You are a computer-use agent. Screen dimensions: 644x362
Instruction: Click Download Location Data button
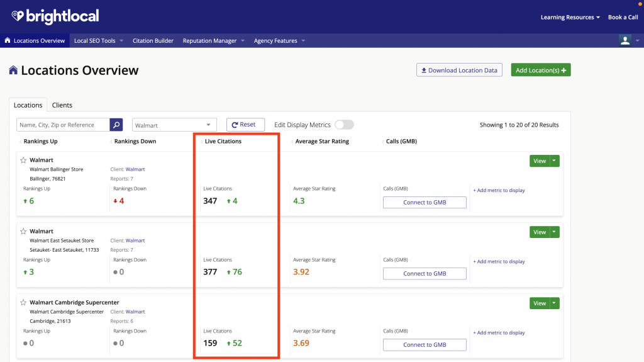pos(459,70)
